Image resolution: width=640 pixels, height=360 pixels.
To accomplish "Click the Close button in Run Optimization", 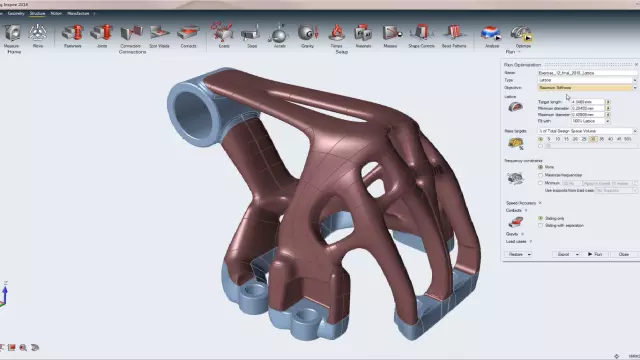I will click(x=623, y=254).
